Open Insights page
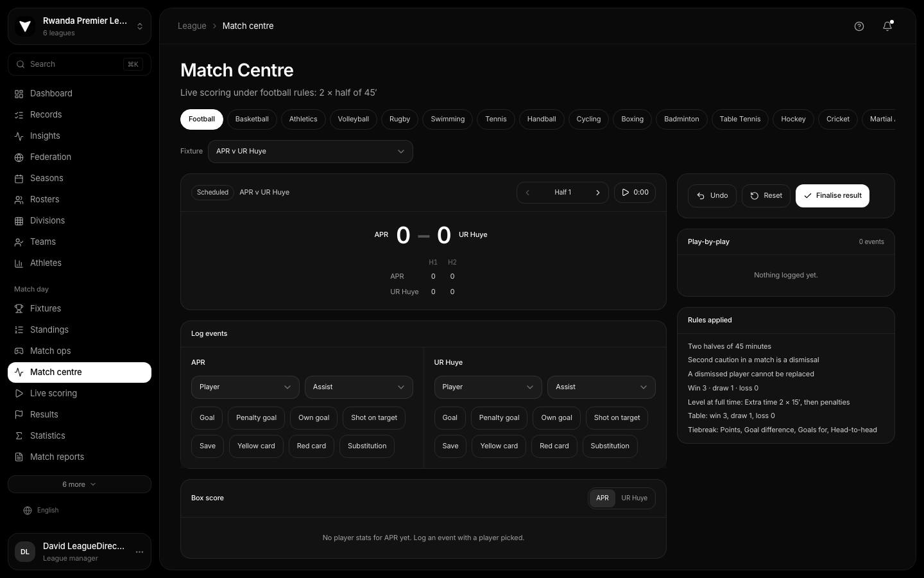Image resolution: width=924 pixels, height=578 pixels. click(80, 136)
